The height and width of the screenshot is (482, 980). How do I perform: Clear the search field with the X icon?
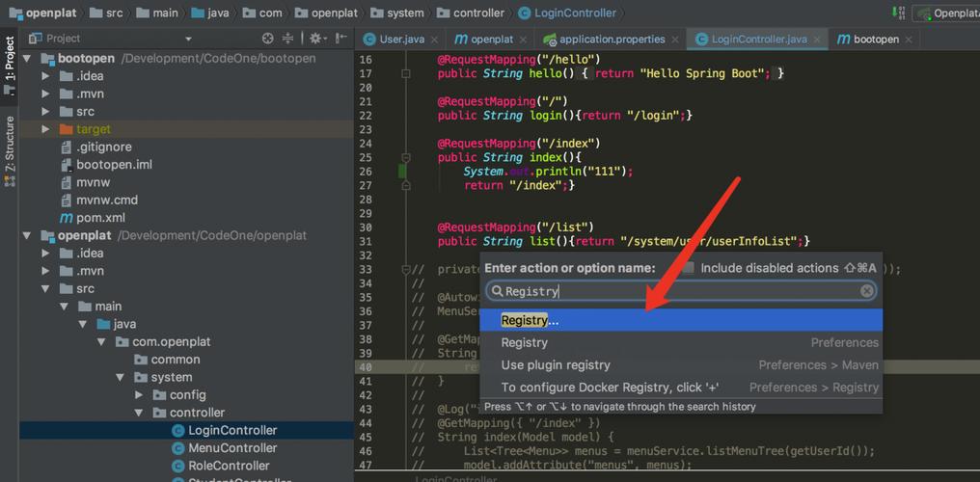tap(866, 291)
